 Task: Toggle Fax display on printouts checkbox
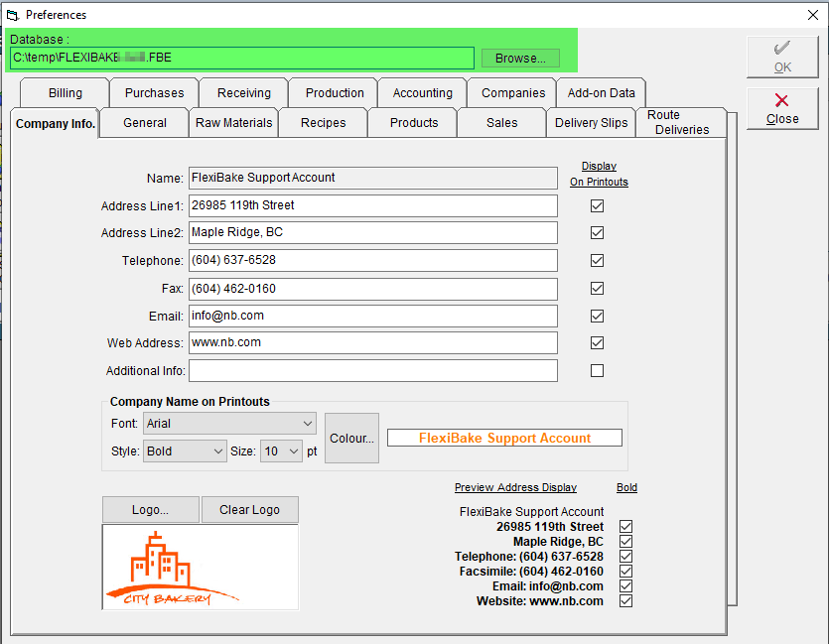click(597, 289)
